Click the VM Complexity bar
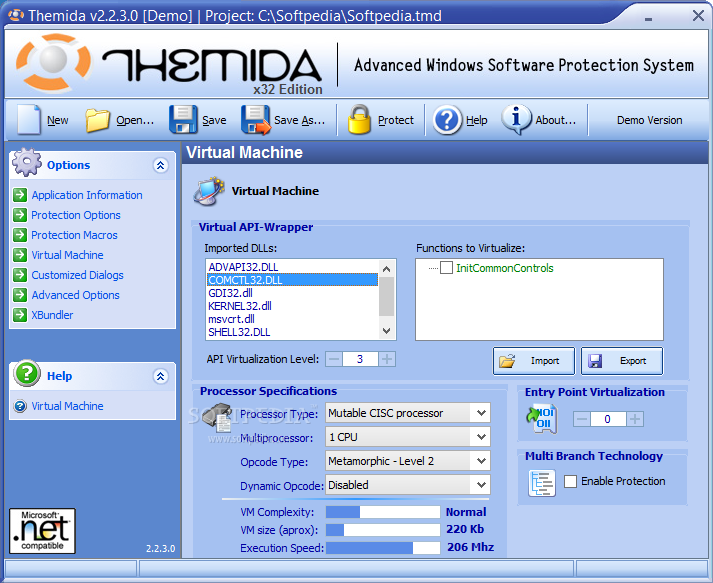The width and height of the screenshot is (713, 583). tap(383, 512)
